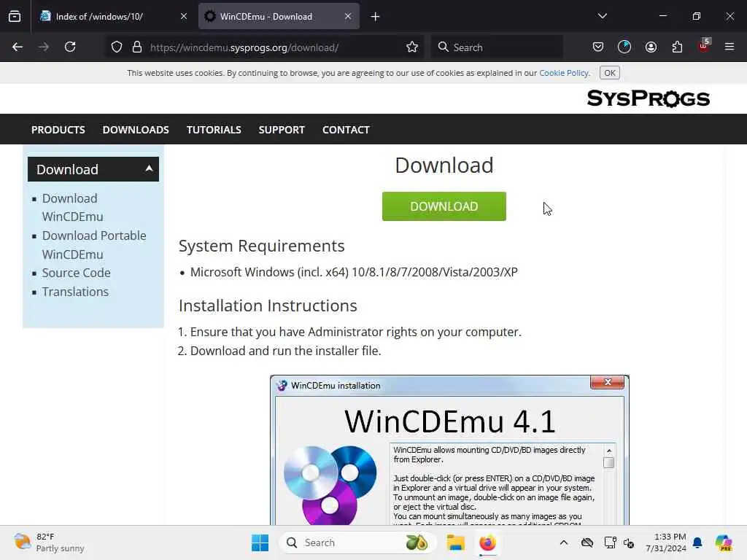Close the Index of /windows/10/ tab
The width and height of the screenshot is (747, 560).
184,17
